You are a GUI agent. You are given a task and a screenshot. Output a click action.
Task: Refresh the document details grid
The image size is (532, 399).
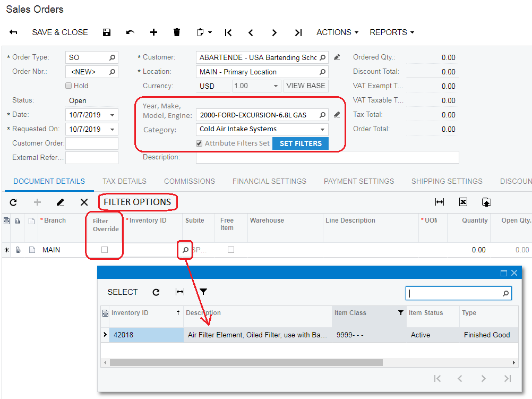pos(13,202)
